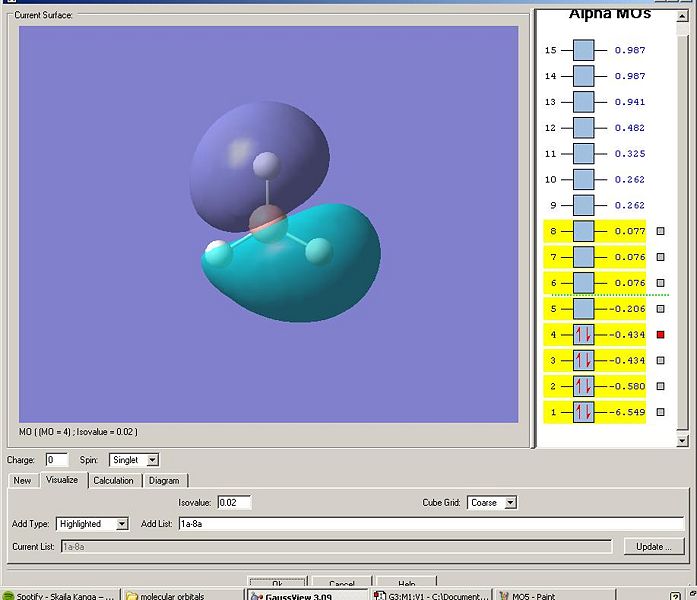Screen dimensions: 697x600
Task: Click energy value 0.941 of MO 13
Action: coord(630,102)
